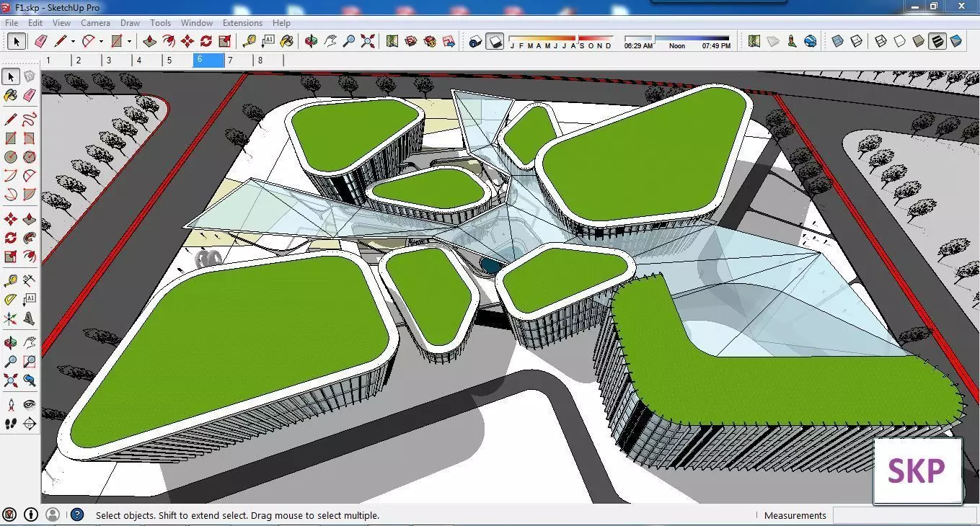Activate the Orbit tool in top toolbar
Screen dimensions: 980x526
coord(312,41)
